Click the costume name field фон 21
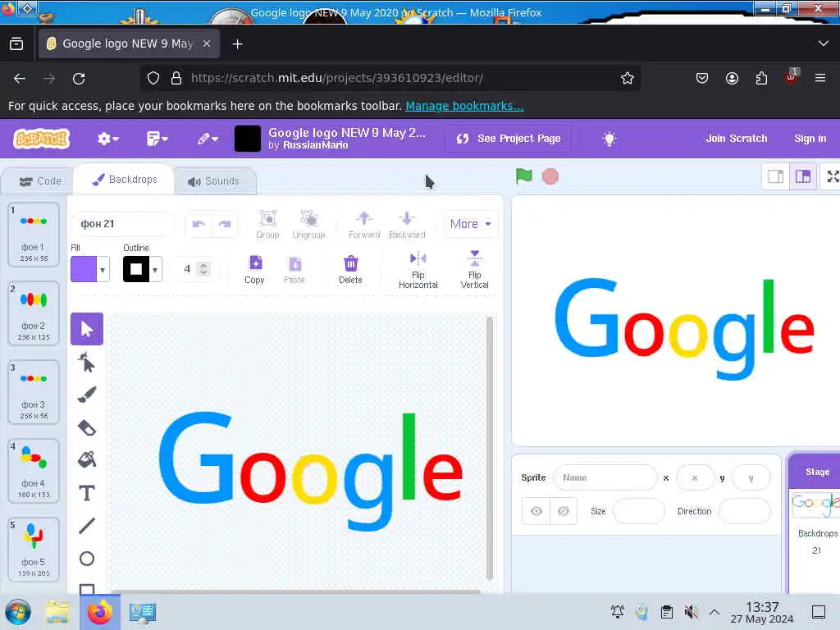 [123, 224]
